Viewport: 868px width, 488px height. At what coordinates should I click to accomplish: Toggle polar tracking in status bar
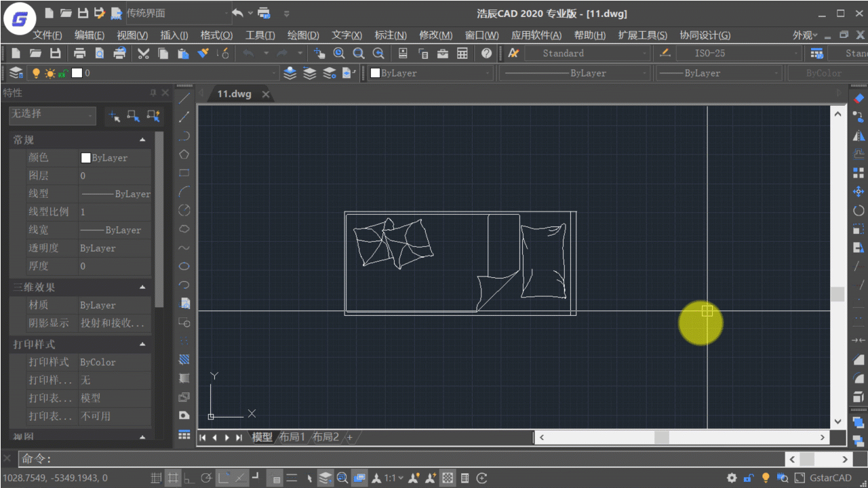tap(206, 478)
